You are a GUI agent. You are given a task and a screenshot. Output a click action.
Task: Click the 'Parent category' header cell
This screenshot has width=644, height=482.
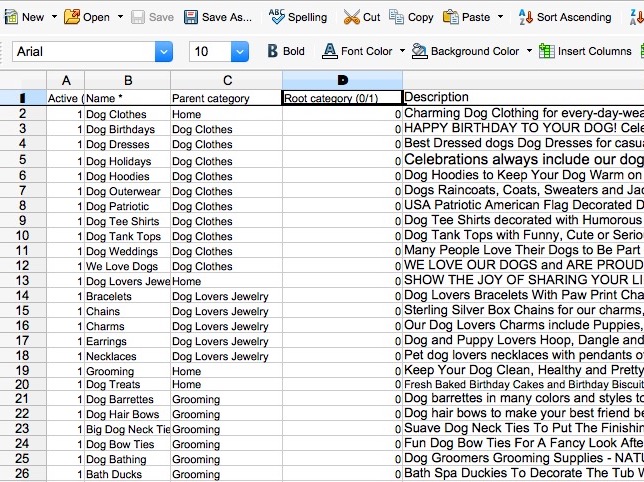227,98
